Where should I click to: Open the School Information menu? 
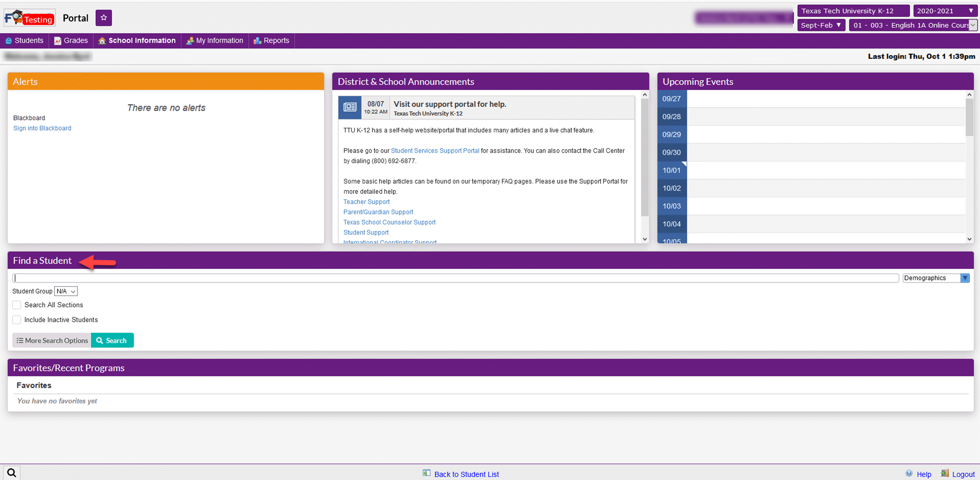click(137, 41)
